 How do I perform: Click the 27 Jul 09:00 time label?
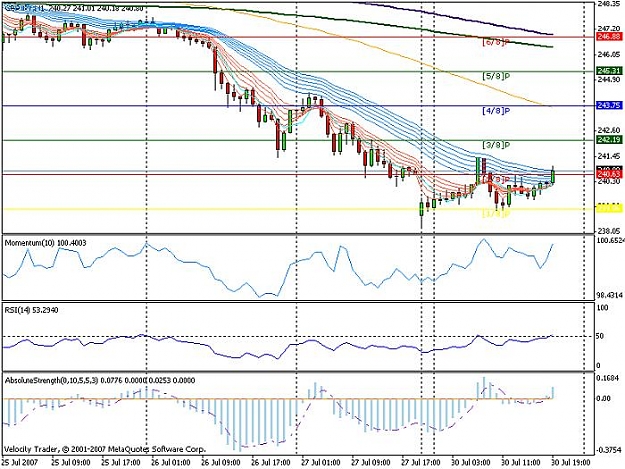point(371,463)
